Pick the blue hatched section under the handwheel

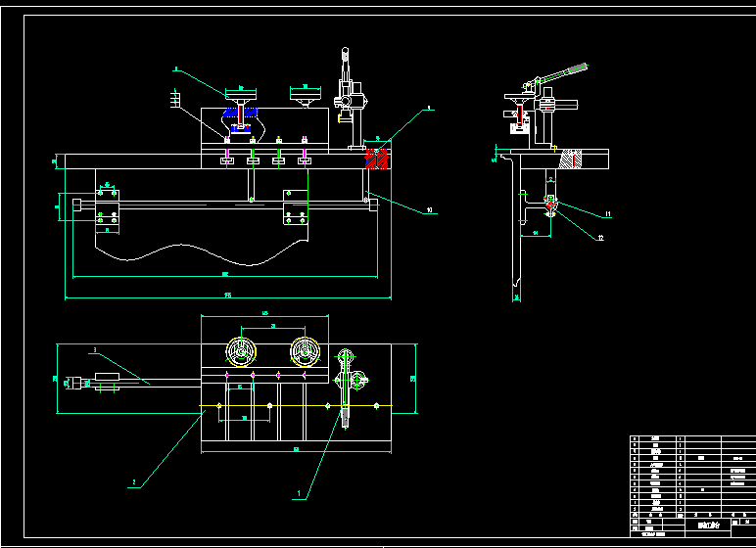[240, 113]
